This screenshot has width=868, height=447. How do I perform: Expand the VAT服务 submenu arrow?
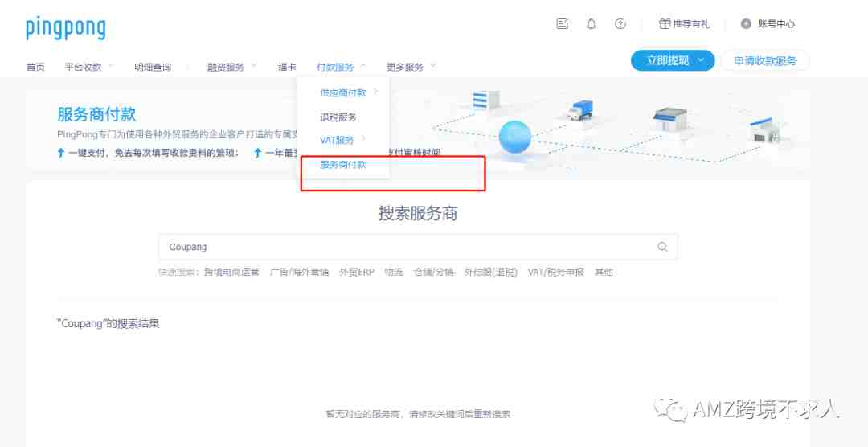[363, 138]
